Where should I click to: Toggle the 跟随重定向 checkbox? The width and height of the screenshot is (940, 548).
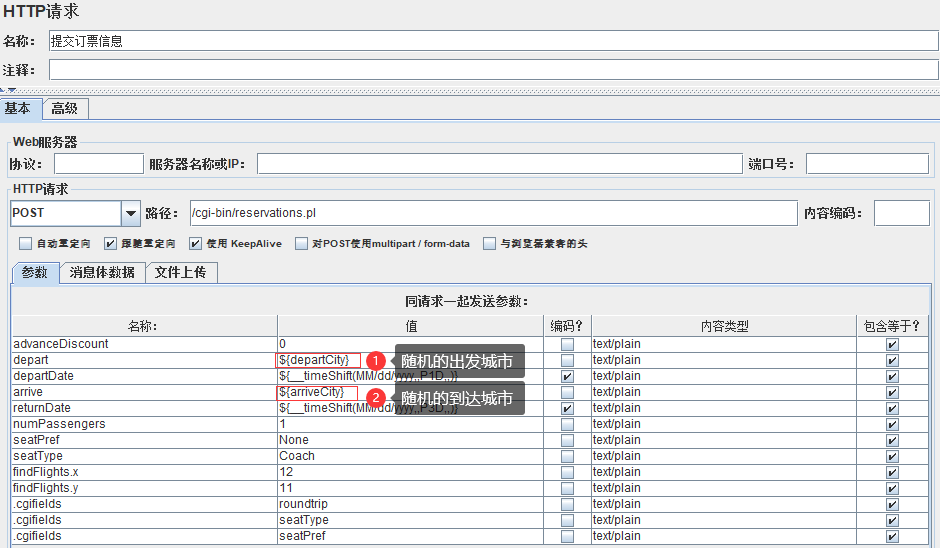click(x=110, y=243)
